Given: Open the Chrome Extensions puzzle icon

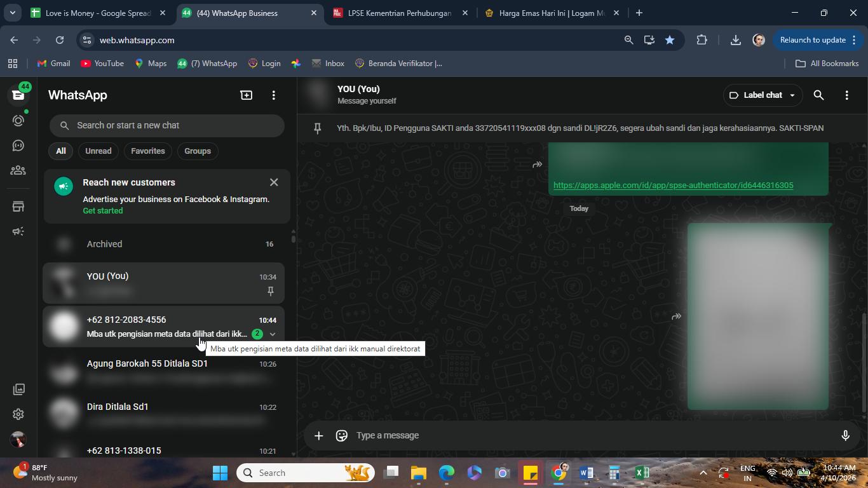Looking at the screenshot, I should point(702,40).
